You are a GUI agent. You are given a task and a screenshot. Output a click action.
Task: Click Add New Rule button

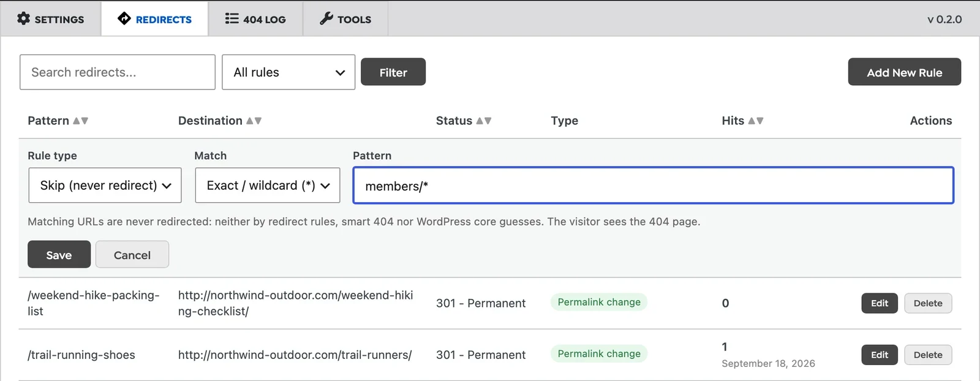click(x=905, y=72)
